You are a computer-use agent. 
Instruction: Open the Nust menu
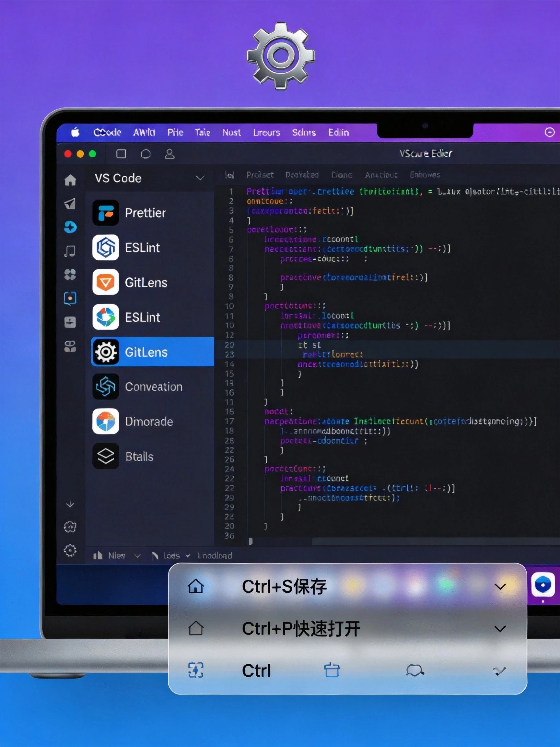tap(232, 132)
